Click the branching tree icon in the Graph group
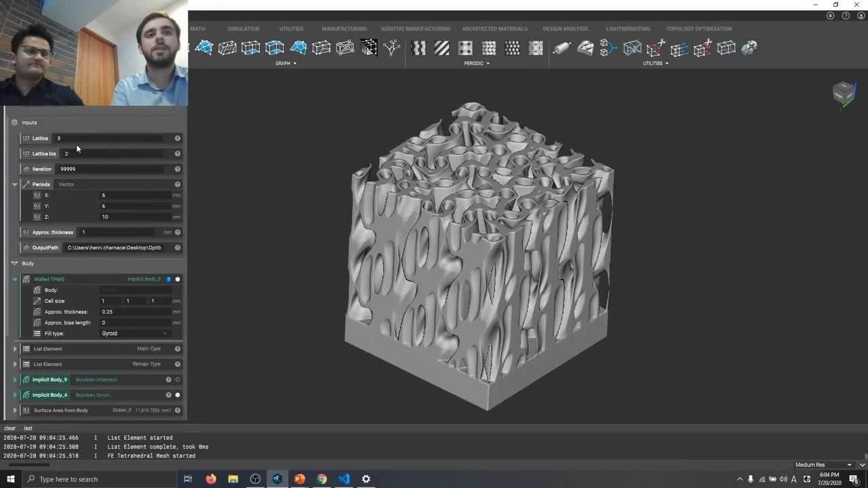Image resolution: width=868 pixels, height=488 pixels. (392, 48)
